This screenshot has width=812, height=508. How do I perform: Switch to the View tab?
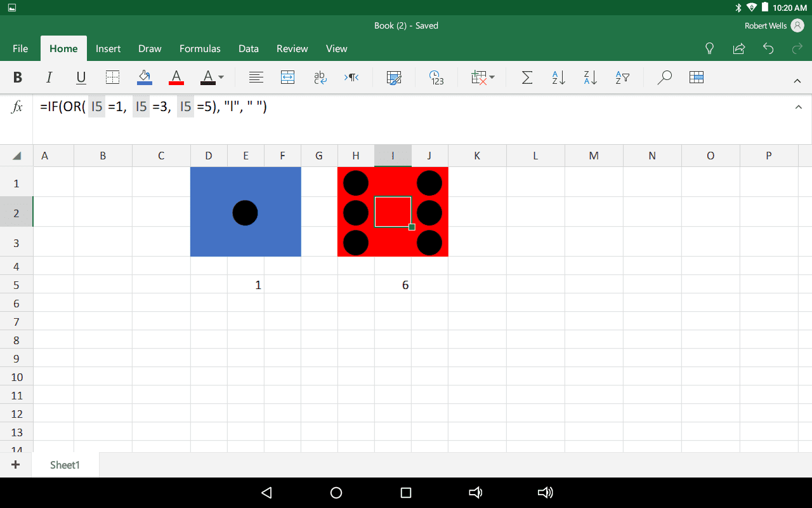tap(337, 48)
